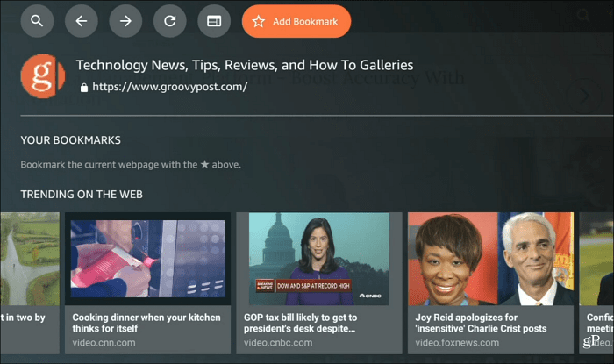Click the video.cnbc.com source link

pyautogui.click(x=278, y=342)
